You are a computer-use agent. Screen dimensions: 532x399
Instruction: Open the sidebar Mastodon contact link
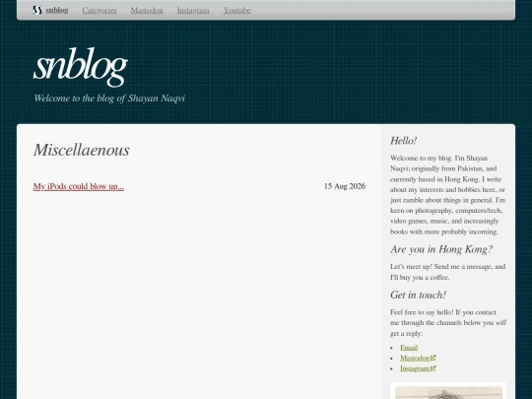coord(415,358)
